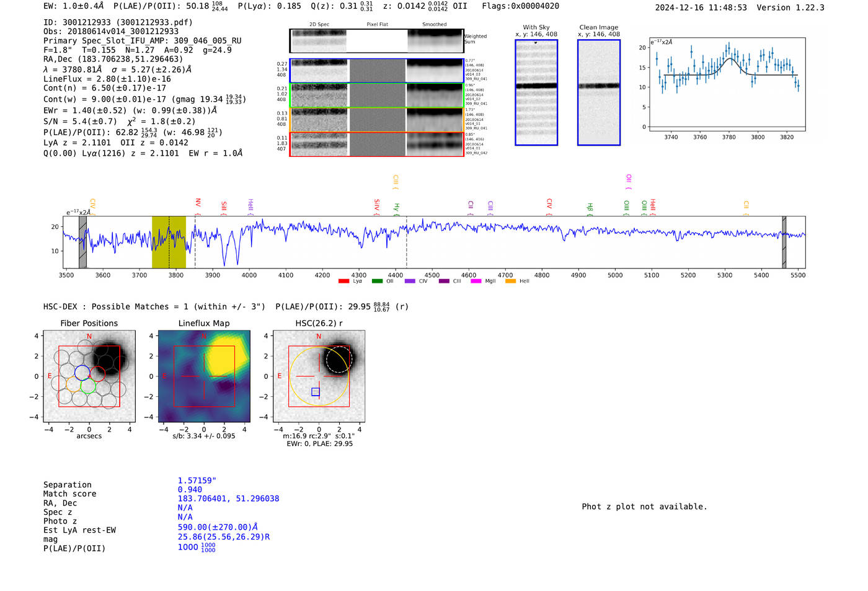The height and width of the screenshot is (591, 868).
Task: Click the white dashed circle in HSC panel
Action: point(339,360)
